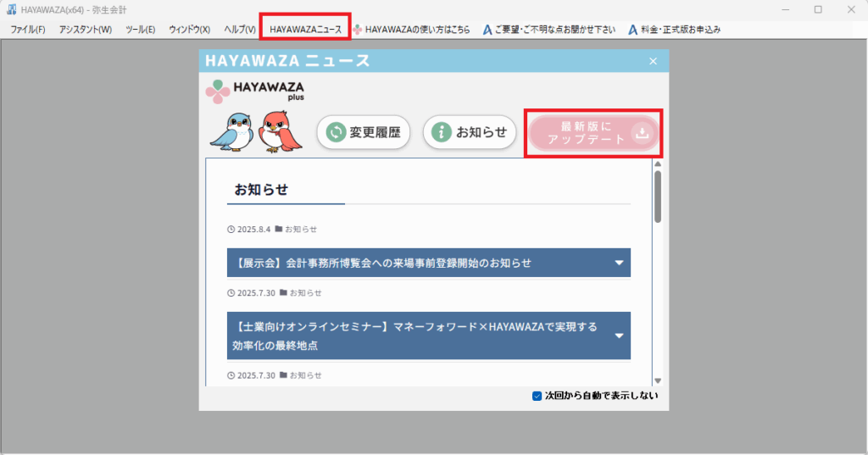Open the ツール(E) menu
The height and width of the screenshot is (455, 868).
140,30
